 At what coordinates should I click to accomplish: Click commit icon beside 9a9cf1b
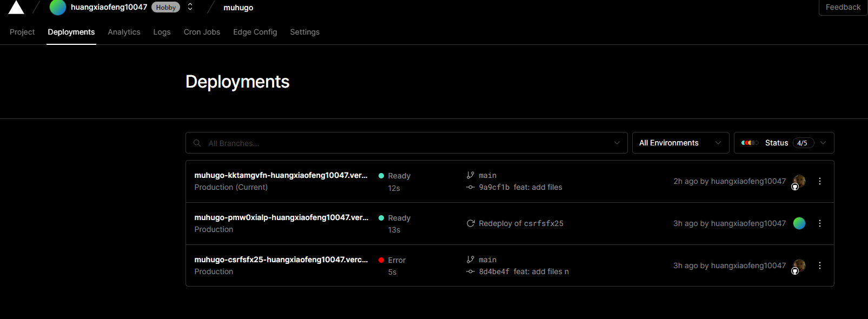click(x=471, y=187)
